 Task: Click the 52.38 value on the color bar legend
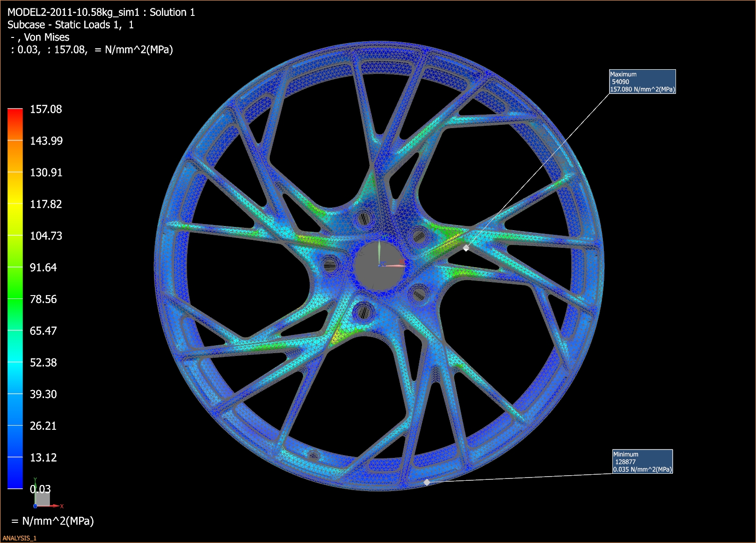pos(43,362)
